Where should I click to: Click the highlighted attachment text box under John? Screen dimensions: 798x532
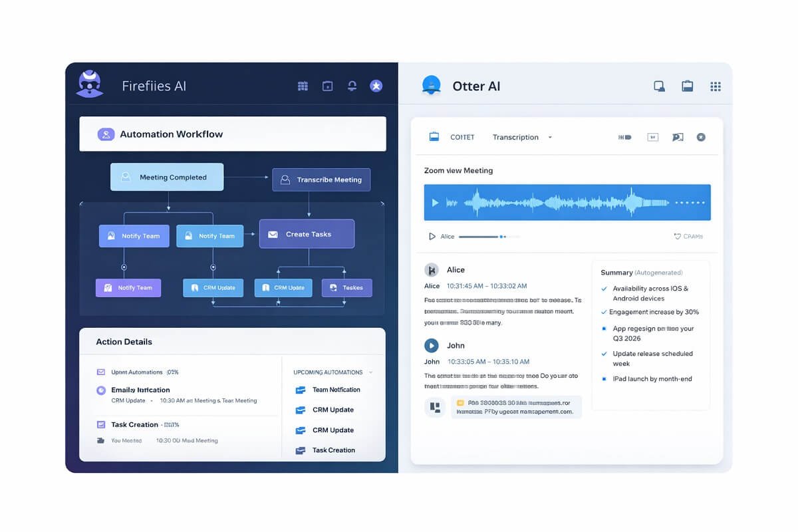[517, 407]
